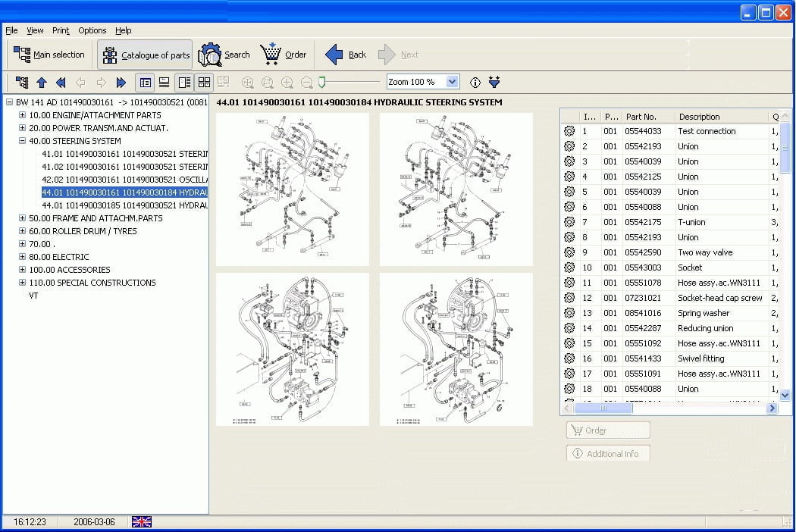The image size is (796, 532).
Task: Jump to last page with double-right arrow
Action: click(121, 82)
